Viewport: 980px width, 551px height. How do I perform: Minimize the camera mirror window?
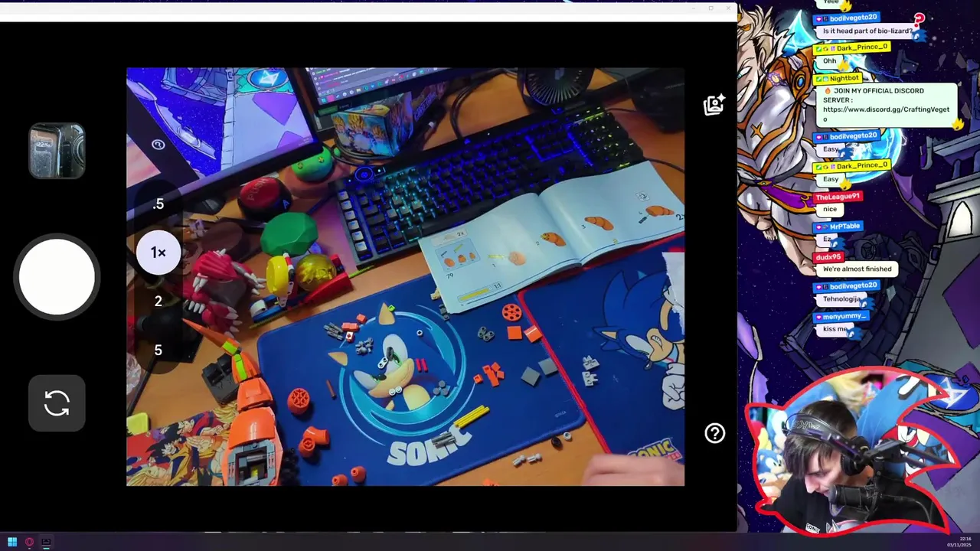[x=694, y=8]
